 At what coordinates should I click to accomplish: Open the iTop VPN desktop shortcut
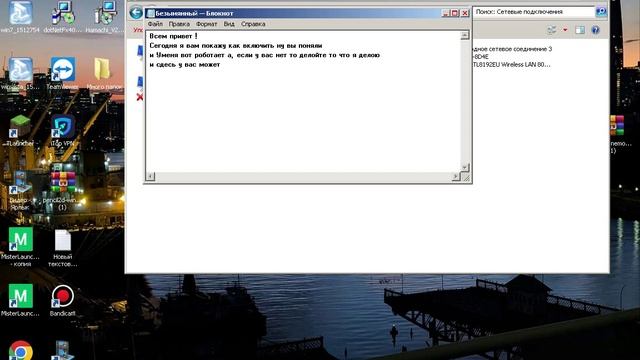(62, 131)
